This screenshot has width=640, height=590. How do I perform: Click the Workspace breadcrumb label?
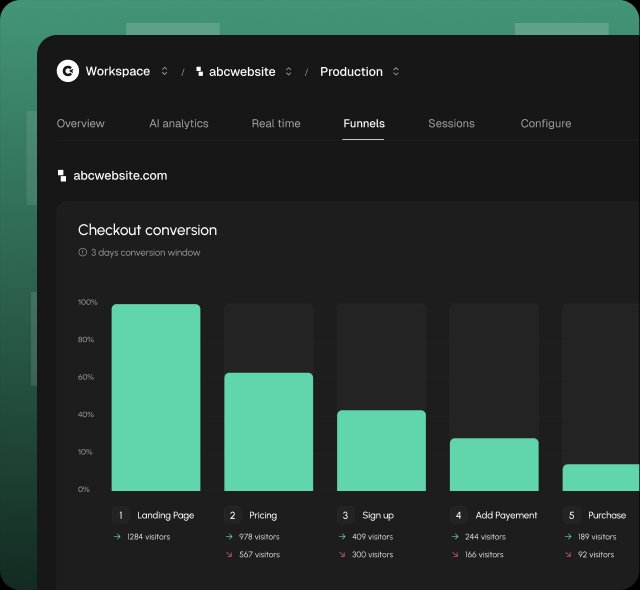click(x=118, y=71)
